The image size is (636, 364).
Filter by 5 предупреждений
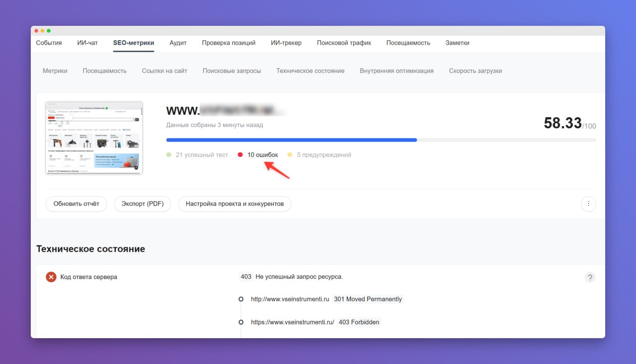pos(319,155)
